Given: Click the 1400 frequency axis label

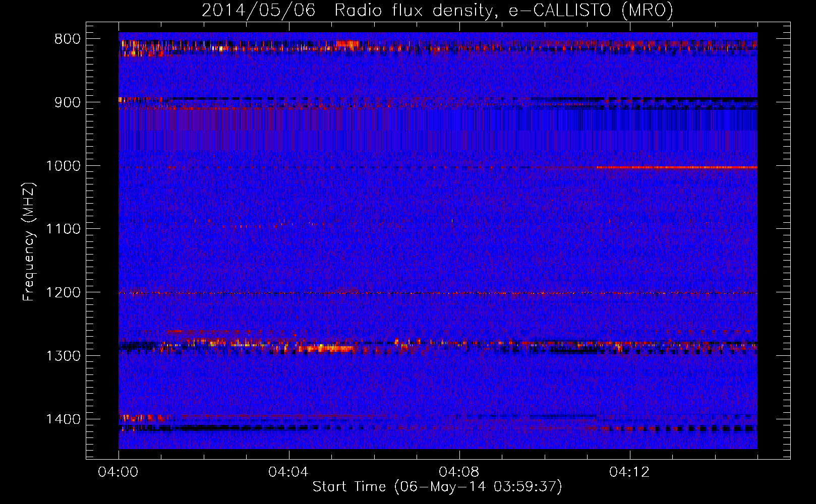Looking at the screenshot, I should coord(63,419).
